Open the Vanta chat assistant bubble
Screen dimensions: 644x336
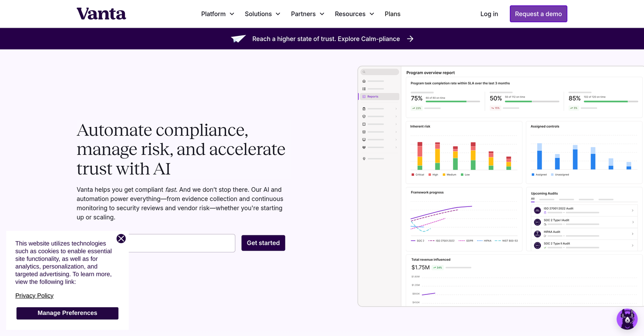click(x=627, y=319)
